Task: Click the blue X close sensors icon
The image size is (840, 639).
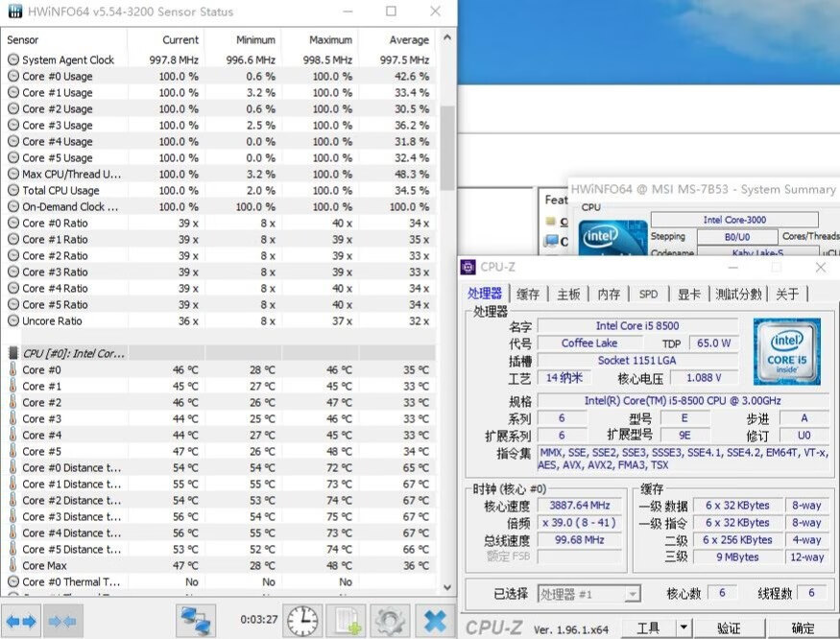Action: tap(434, 621)
